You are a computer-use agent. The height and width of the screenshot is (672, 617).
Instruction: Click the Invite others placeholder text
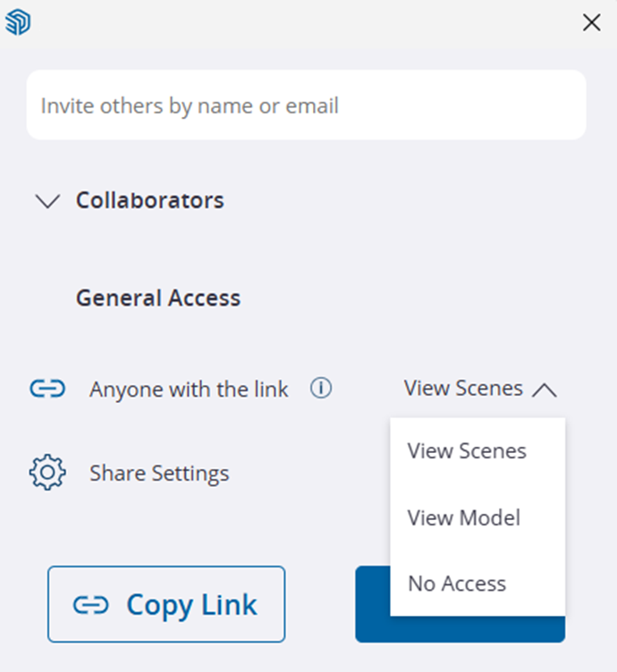[190, 105]
